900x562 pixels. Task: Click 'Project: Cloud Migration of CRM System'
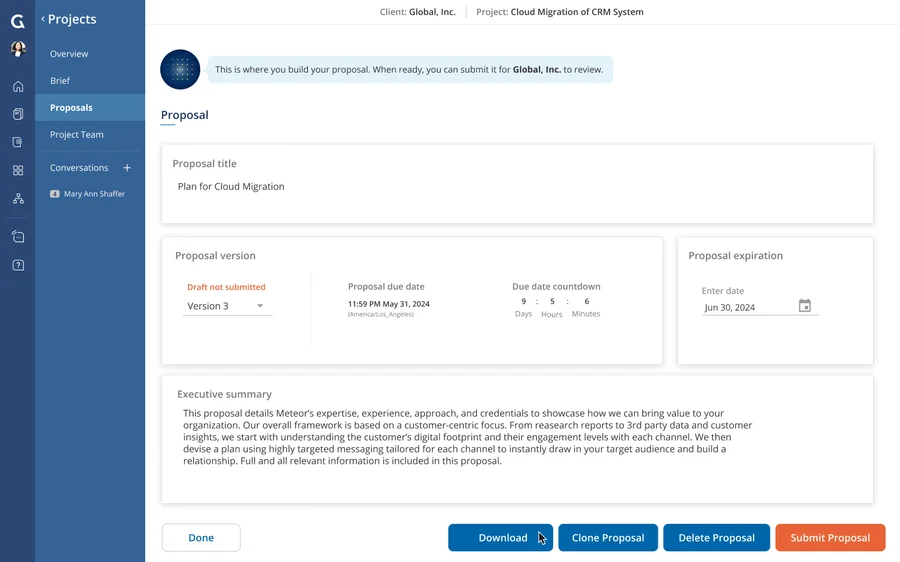560,12
